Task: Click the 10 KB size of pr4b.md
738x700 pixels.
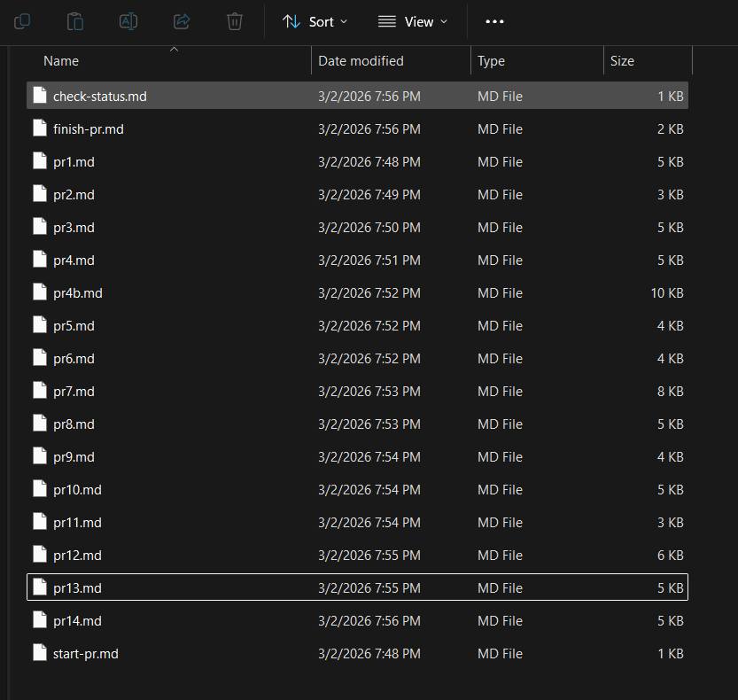Action: [x=667, y=293]
